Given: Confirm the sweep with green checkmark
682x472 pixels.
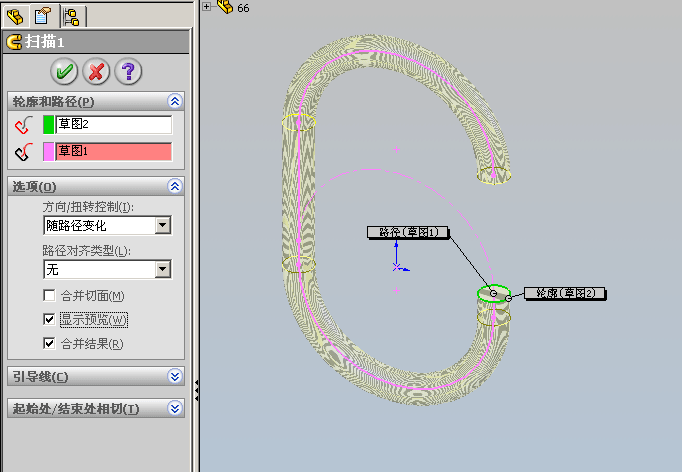Looking at the screenshot, I should tap(64, 71).
